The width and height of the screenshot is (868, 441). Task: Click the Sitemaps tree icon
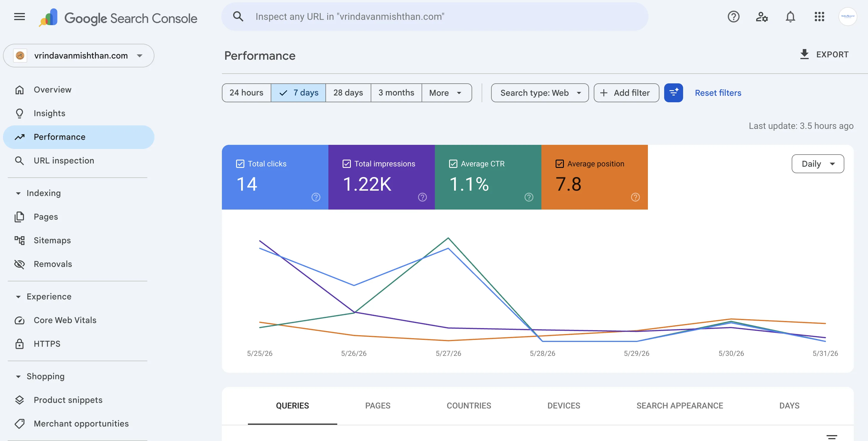(20, 240)
